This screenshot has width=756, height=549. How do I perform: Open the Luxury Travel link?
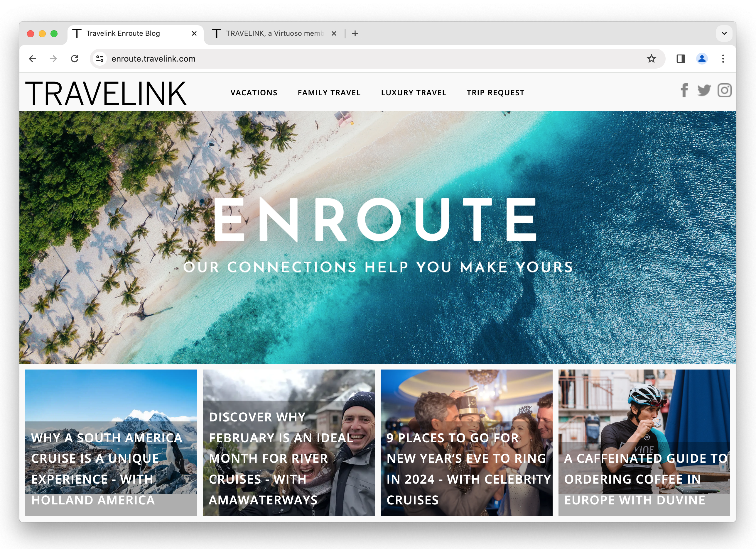pyautogui.click(x=413, y=93)
